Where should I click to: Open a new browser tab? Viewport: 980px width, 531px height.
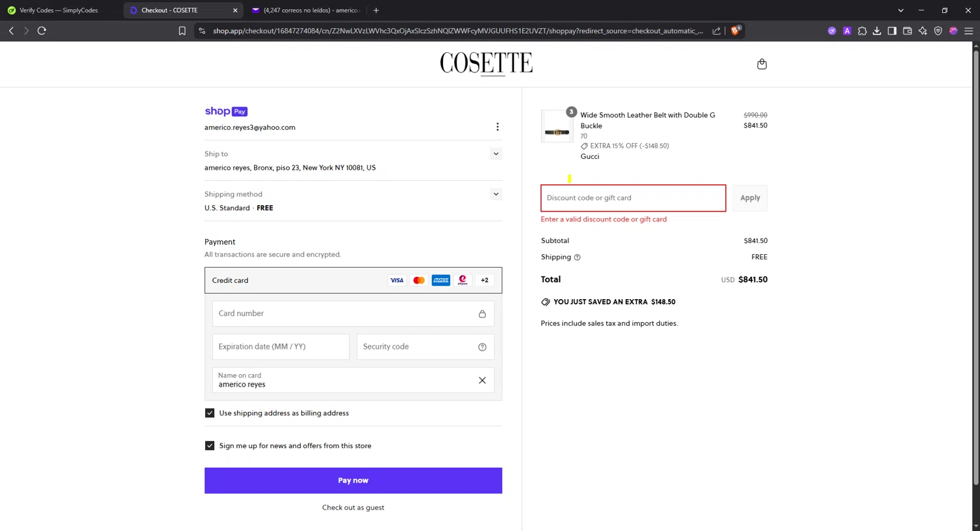[376, 10]
